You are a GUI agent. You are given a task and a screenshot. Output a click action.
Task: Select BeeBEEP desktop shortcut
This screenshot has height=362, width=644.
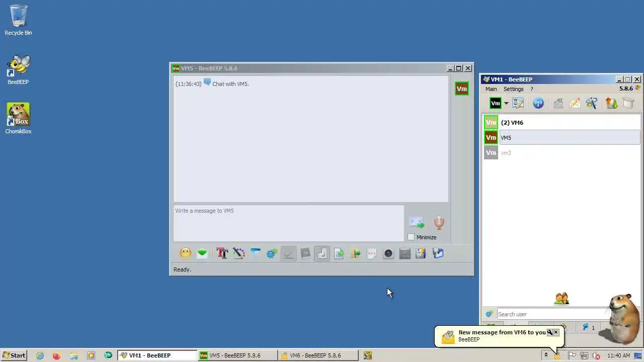18,69
